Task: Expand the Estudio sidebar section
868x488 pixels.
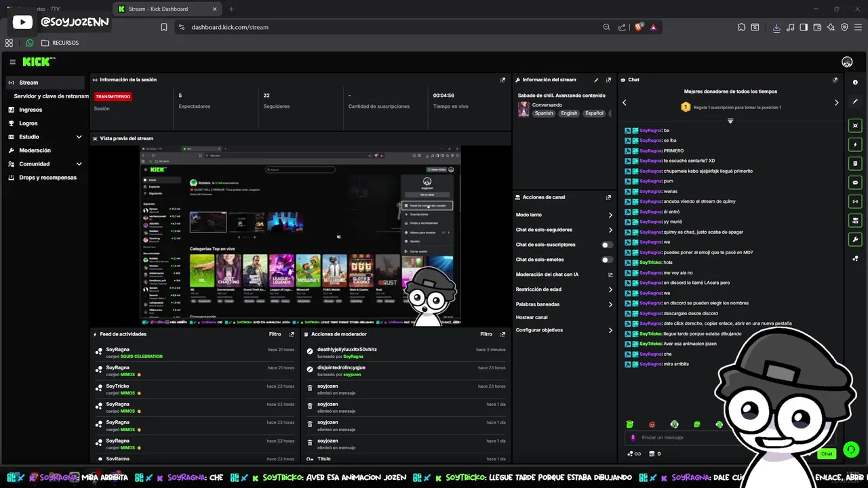Action: pos(79,137)
